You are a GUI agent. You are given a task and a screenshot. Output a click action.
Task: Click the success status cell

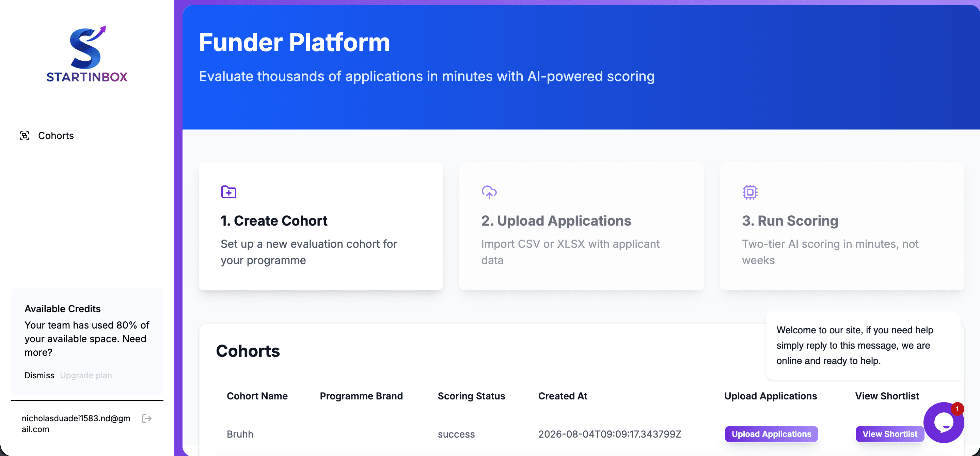tap(456, 434)
